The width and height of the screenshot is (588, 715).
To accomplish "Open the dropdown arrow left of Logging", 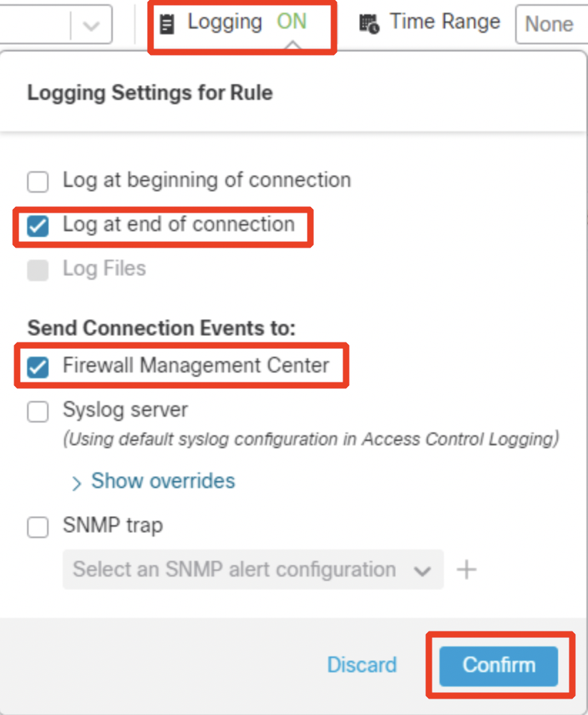I will 91,26.
